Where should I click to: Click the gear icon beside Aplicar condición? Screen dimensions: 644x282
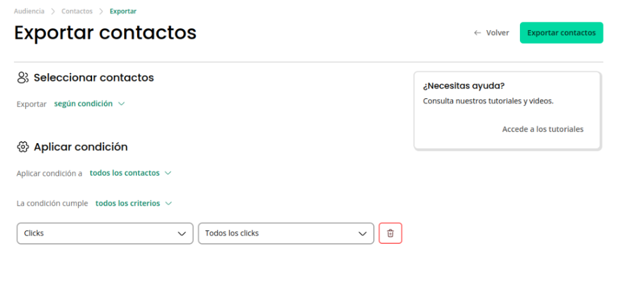[x=23, y=147]
